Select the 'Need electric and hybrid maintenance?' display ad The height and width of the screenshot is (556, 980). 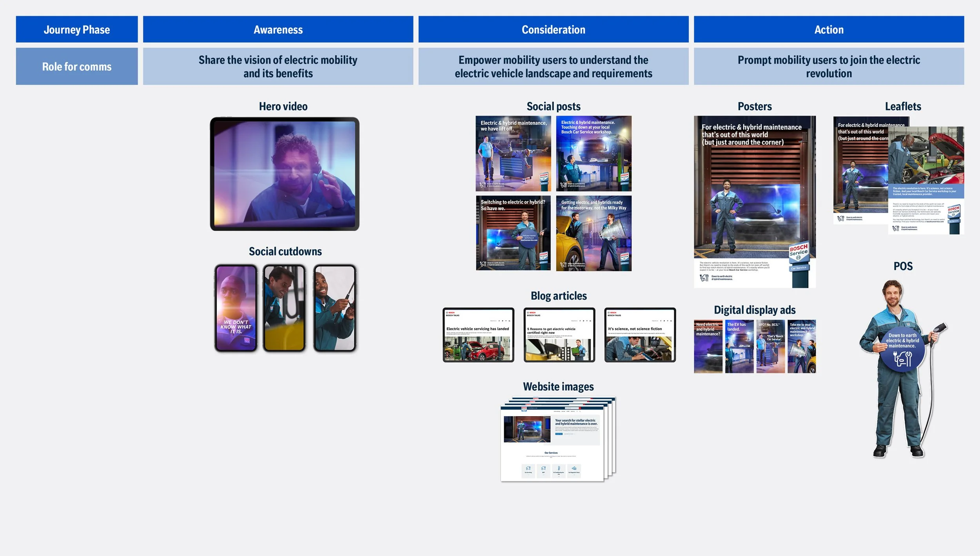click(x=708, y=346)
